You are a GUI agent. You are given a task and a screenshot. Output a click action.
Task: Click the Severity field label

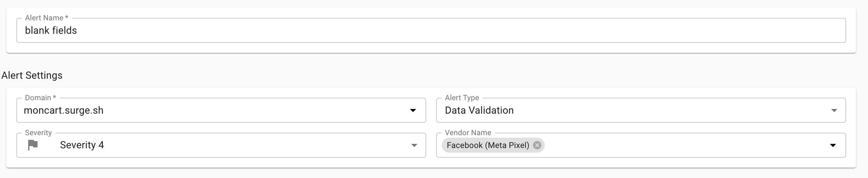(38, 133)
